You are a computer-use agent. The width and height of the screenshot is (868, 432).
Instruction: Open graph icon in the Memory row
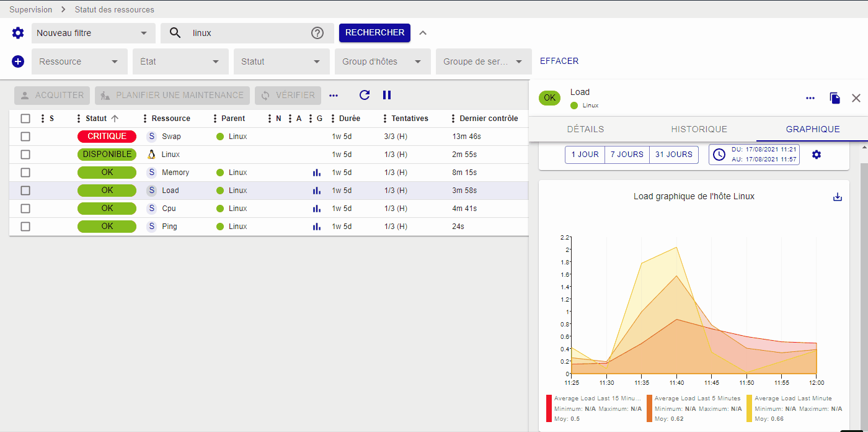pos(317,173)
